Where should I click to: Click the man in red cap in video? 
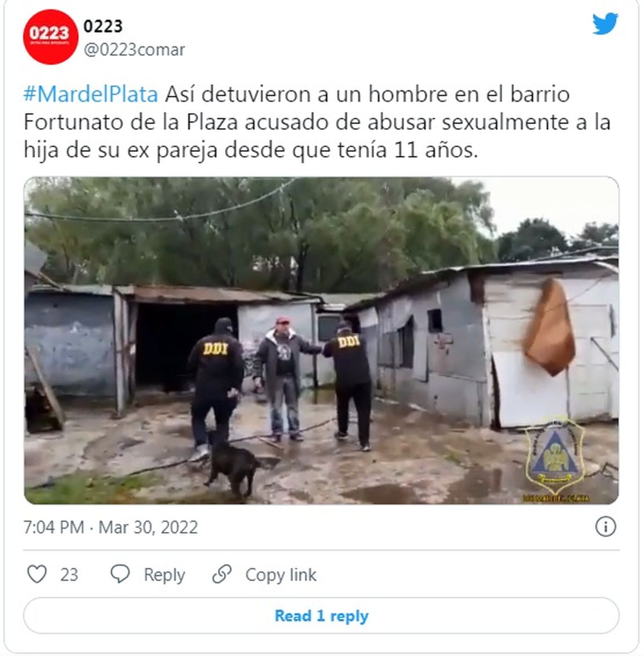[x=283, y=378]
